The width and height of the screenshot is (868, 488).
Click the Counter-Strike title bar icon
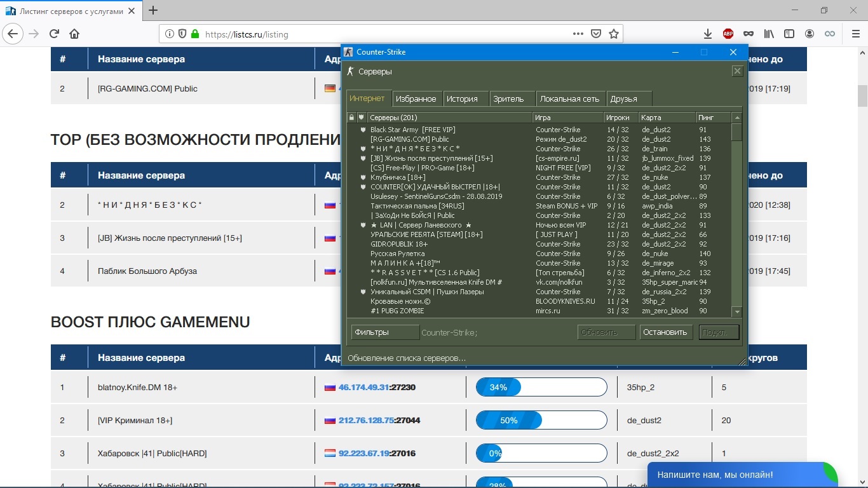click(348, 52)
